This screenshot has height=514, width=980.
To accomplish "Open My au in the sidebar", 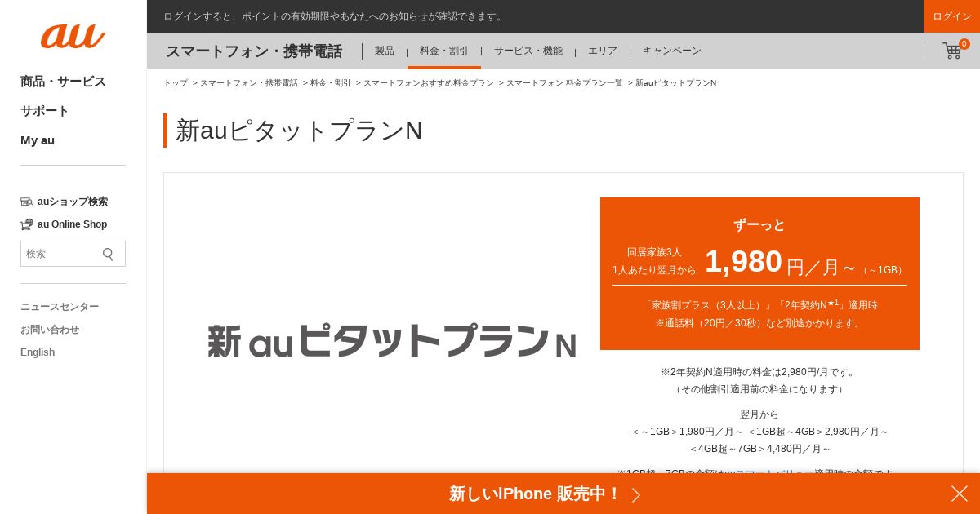I will click(38, 140).
